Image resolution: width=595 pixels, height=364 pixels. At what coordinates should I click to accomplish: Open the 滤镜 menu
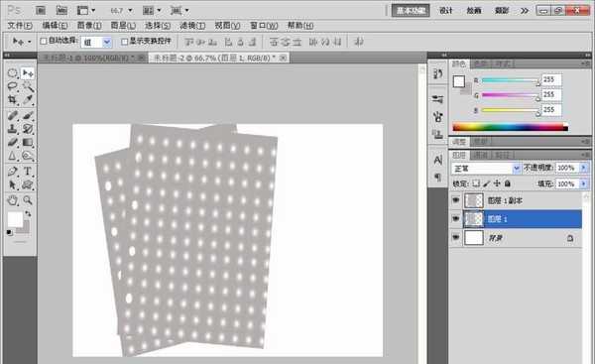coord(192,26)
